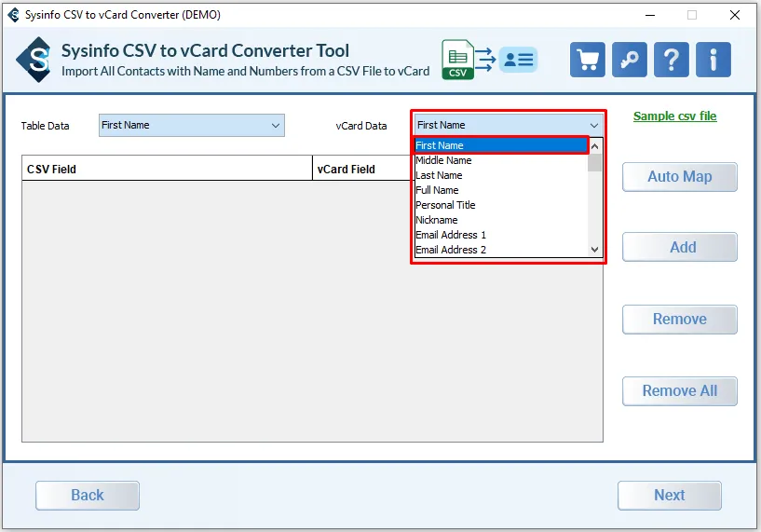This screenshot has height=532, width=761.
Task: Pick Last Name in the dropdown list
Action: coord(501,175)
